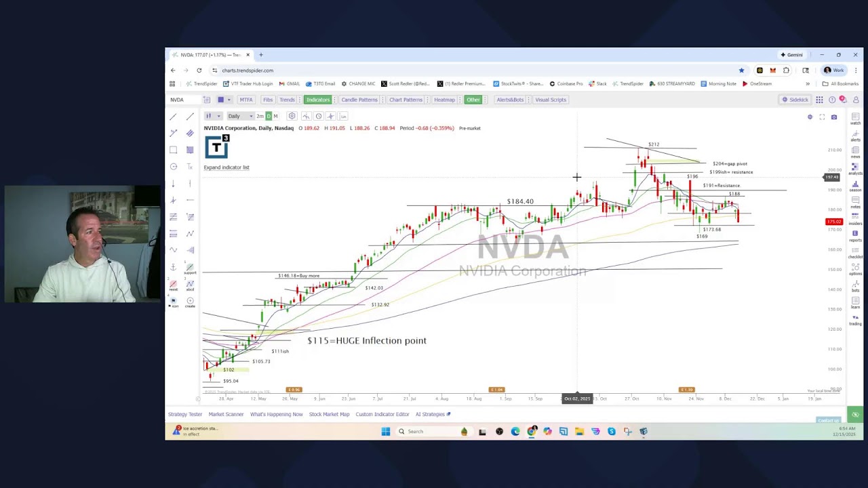Toggle the M monthly timeframe button
Screen dimensions: 868x488
[275, 116]
